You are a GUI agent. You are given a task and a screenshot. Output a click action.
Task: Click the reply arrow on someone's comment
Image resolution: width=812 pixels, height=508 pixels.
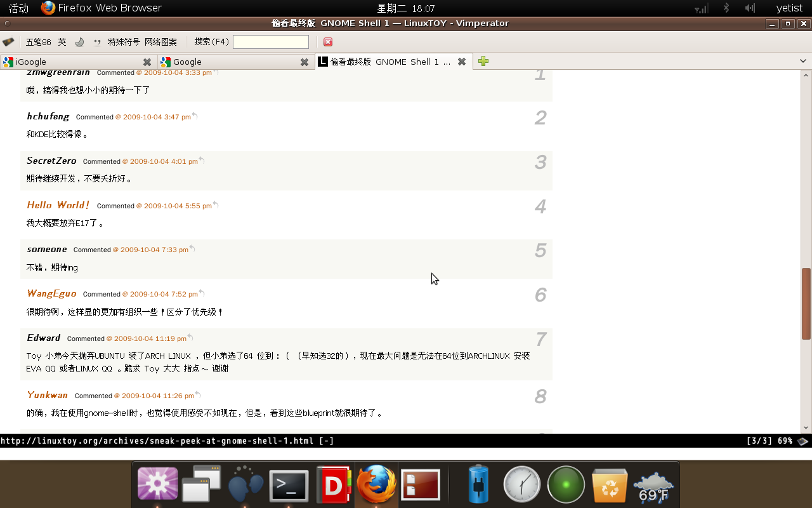(x=192, y=249)
